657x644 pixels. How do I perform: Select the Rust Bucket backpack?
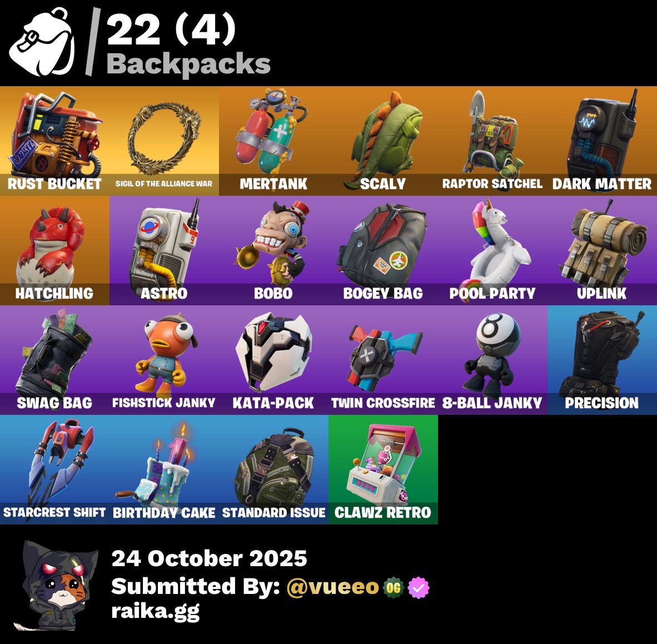coord(54,141)
